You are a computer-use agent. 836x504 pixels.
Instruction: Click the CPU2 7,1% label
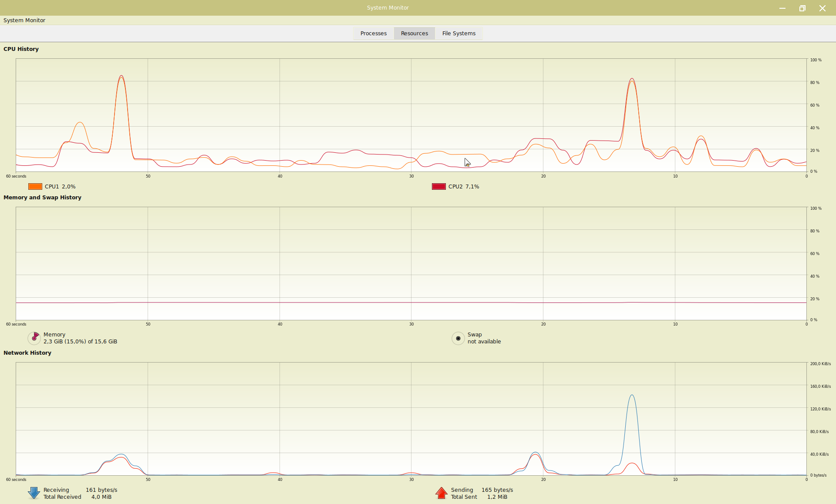(x=464, y=187)
